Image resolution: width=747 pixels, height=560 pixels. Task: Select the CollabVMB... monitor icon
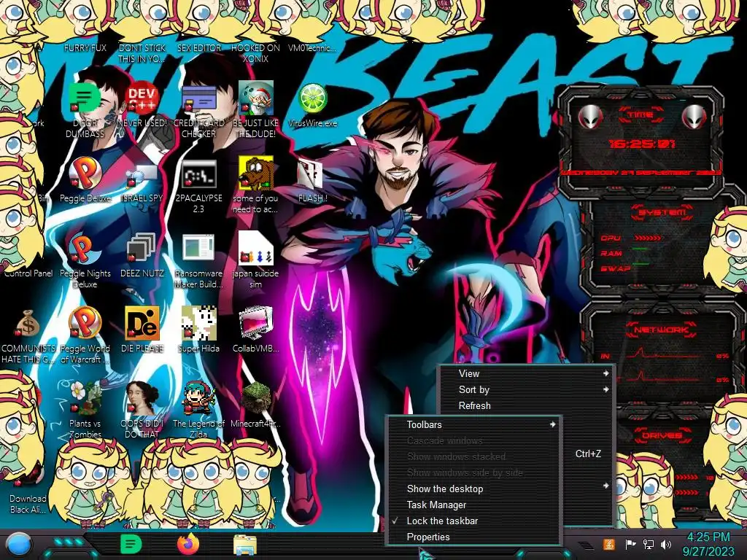(255, 324)
